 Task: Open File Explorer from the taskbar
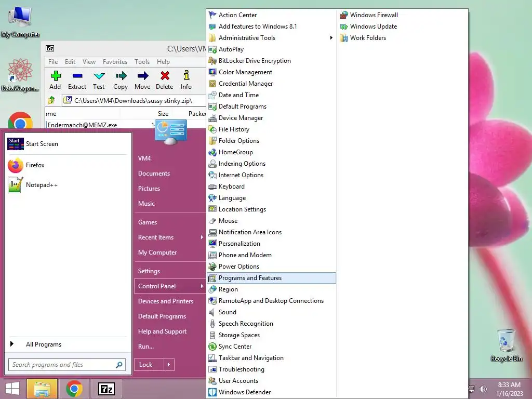(x=42, y=389)
